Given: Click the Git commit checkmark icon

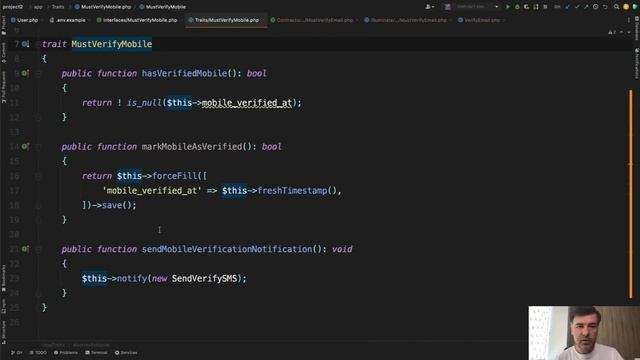Looking at the screenshot, I should [x=577, y=7].
